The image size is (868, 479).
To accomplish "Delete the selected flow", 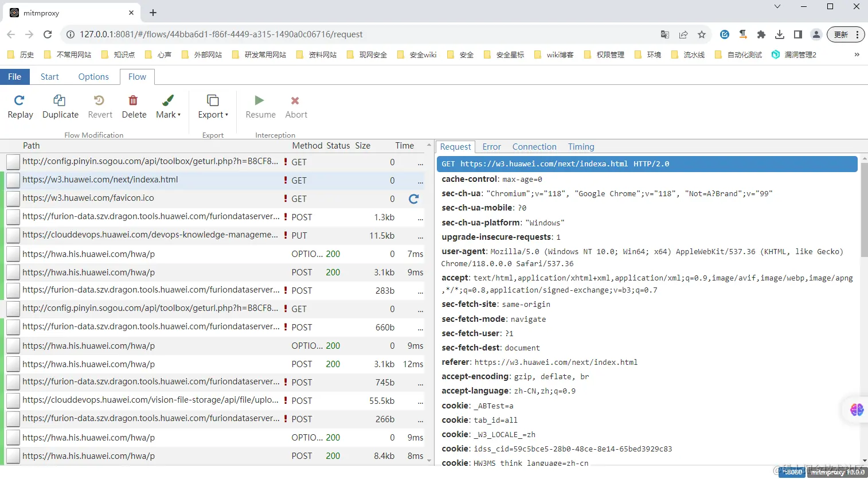I will tap(134, 107).
